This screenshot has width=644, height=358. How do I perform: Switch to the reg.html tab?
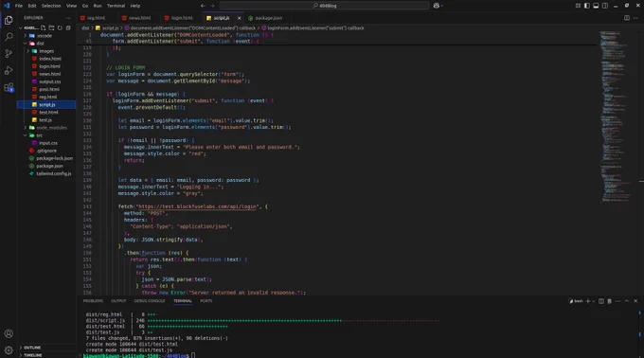[96, 18]
